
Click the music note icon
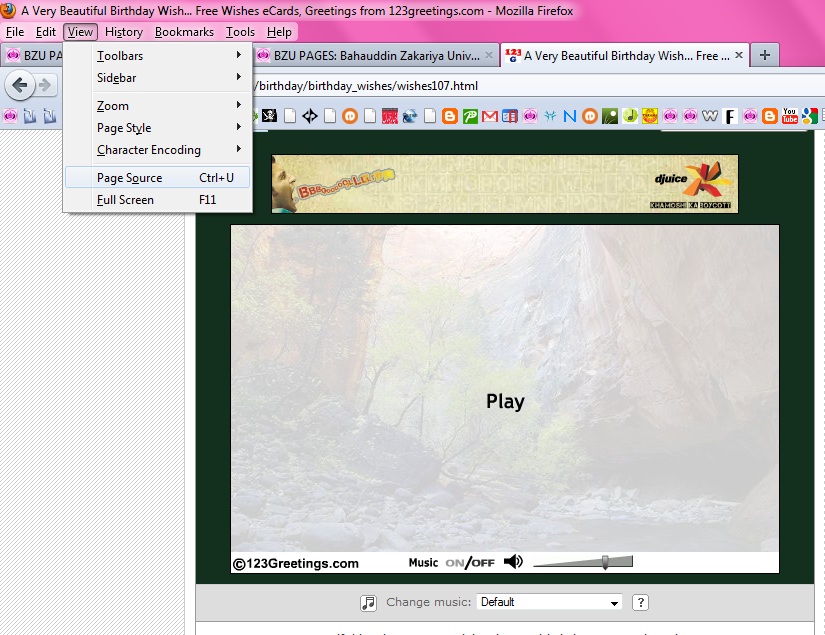tap(369, 602)
